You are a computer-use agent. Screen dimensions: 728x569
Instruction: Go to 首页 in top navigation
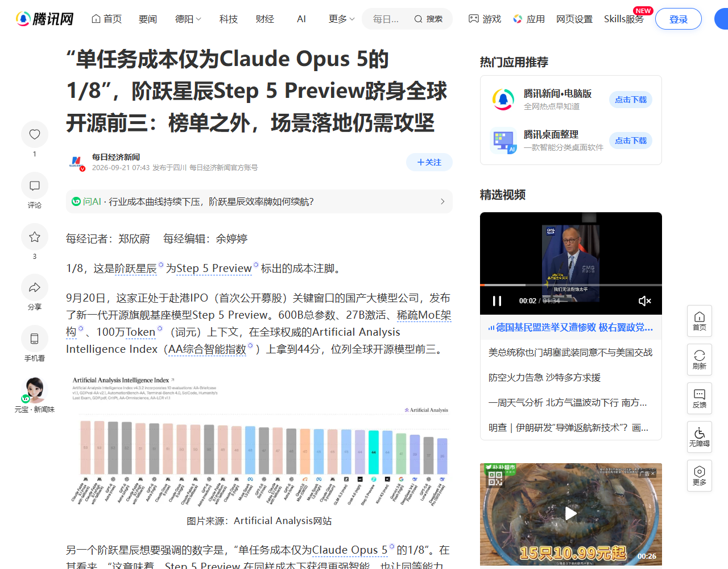tap(107, 19)
